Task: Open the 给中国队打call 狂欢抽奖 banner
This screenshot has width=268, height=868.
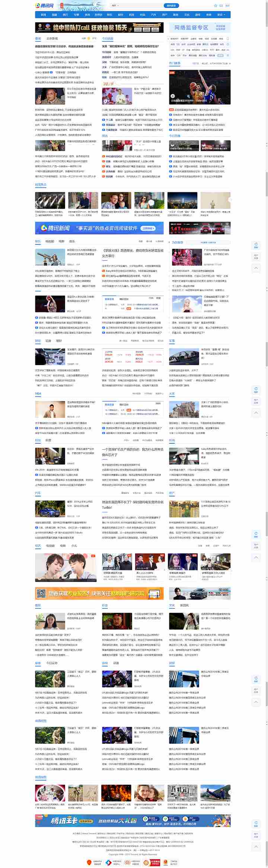Action: [99, 28]
